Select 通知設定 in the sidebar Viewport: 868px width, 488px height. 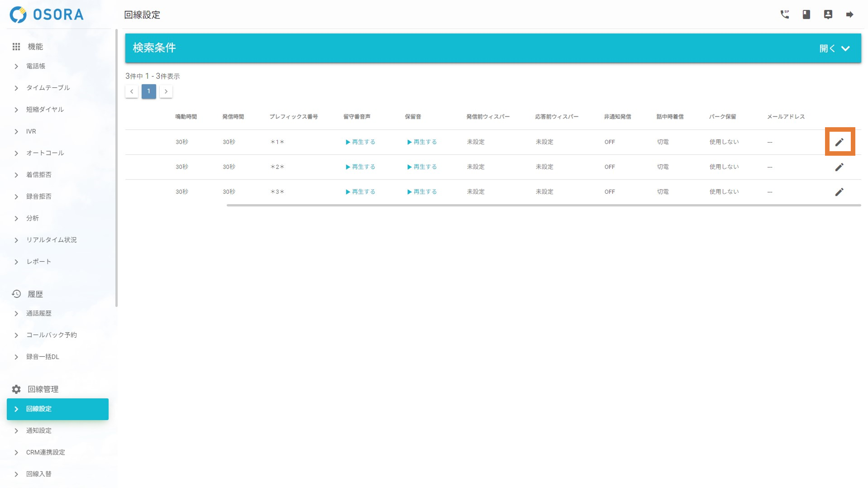pos(39,431)
